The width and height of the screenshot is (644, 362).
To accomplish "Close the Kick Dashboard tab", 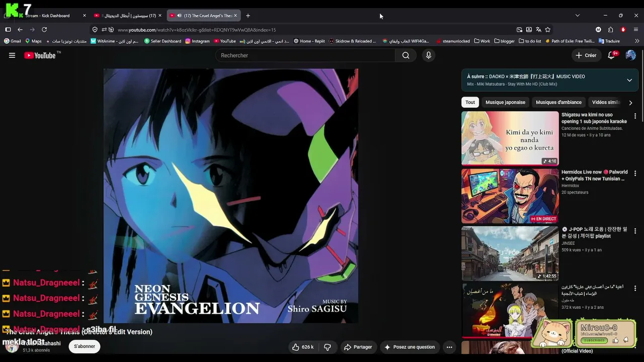I will (x=85, y=16).
